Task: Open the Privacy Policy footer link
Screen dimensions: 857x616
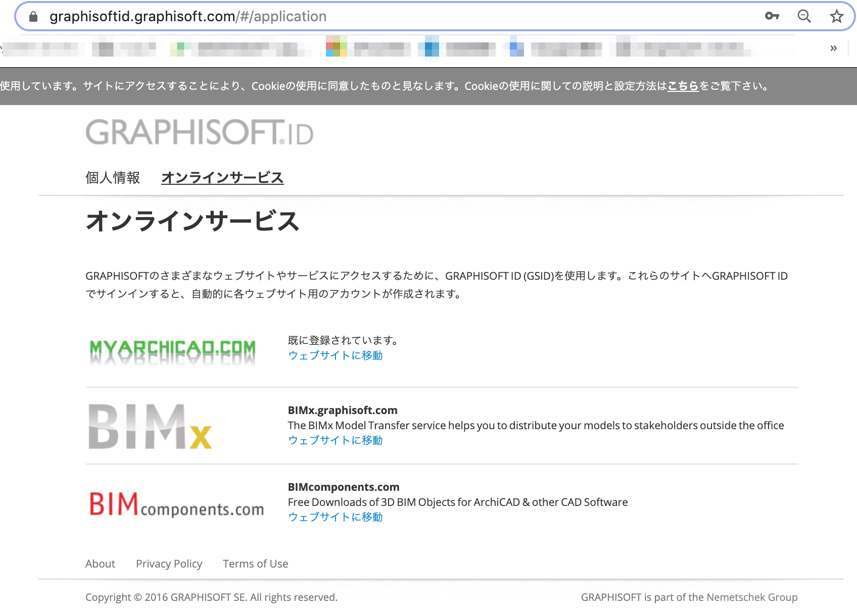Action: tap(169, 563)
